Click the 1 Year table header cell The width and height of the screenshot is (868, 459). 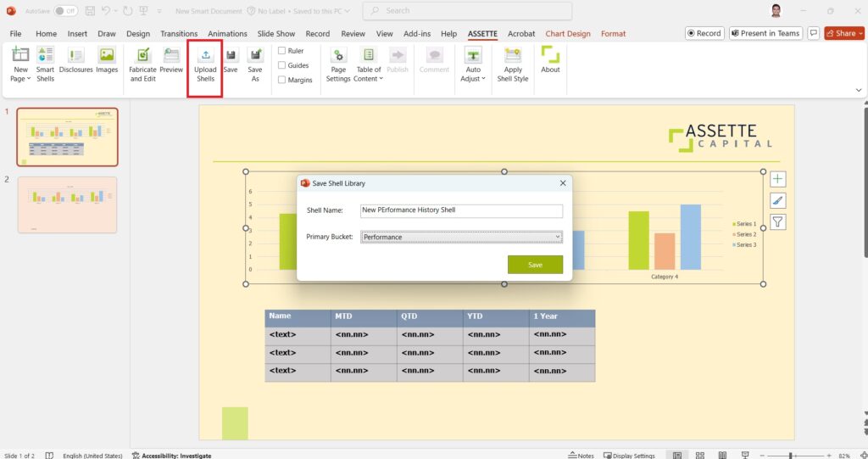562,316
